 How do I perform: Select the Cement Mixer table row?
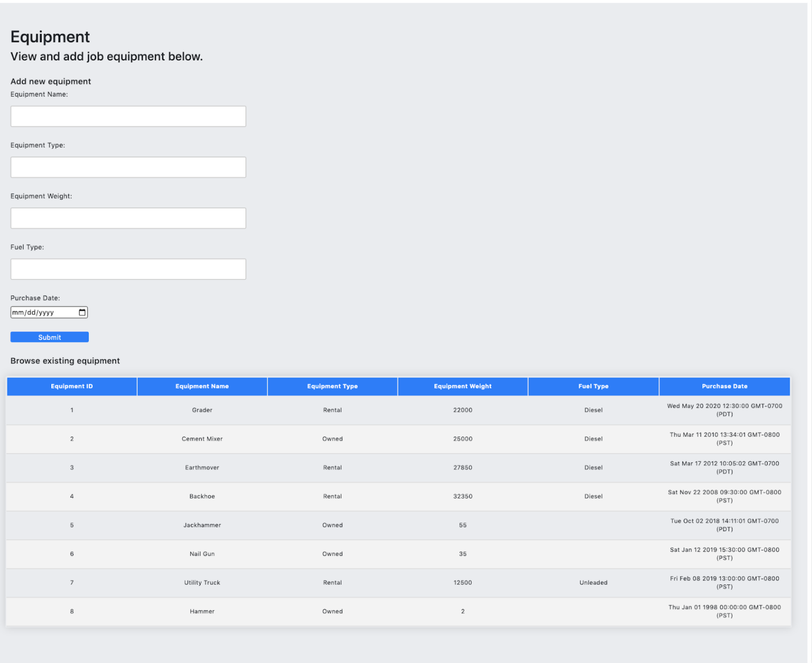tap(332, 439)
